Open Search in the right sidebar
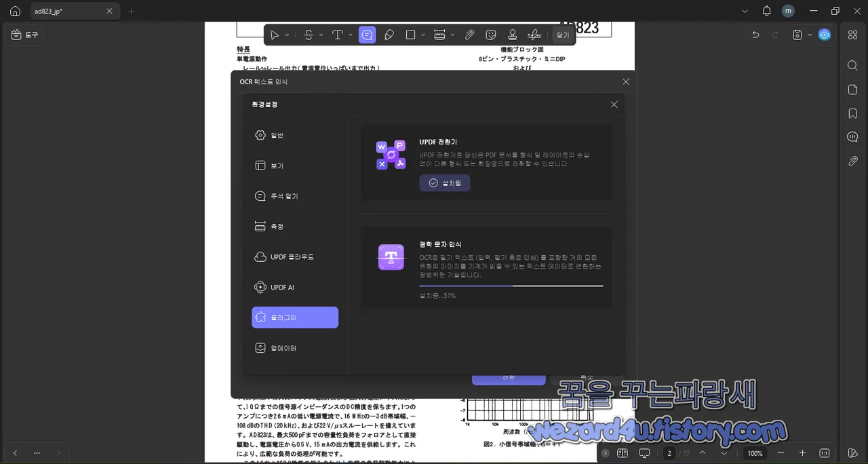 [852, 65]
